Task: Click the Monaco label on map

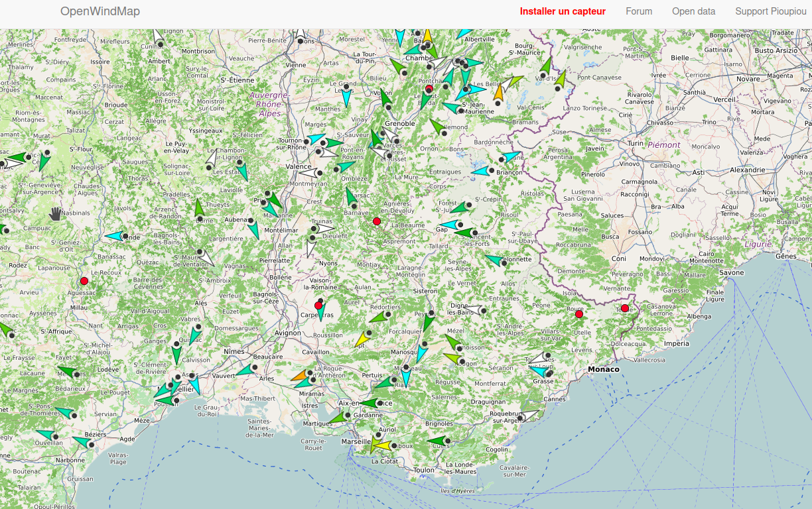Action: tap(603, 369)
